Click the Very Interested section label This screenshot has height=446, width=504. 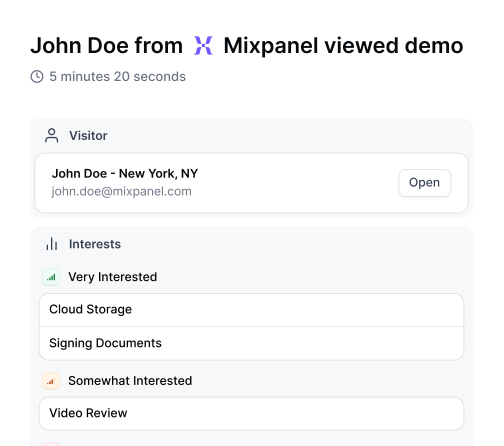[112, 277]
